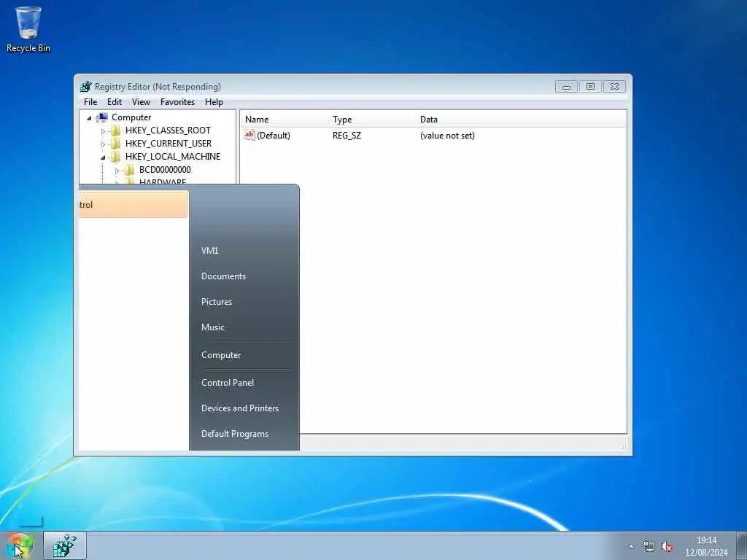Collapse the HKEY_LOCAL_MACHINE node arrow
747x560 pixels.
tap(103, 157)
